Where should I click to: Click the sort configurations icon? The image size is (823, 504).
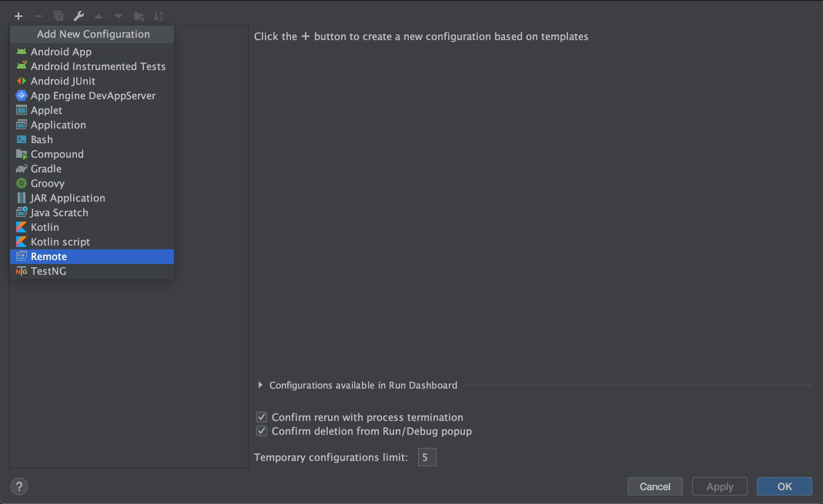157,15
